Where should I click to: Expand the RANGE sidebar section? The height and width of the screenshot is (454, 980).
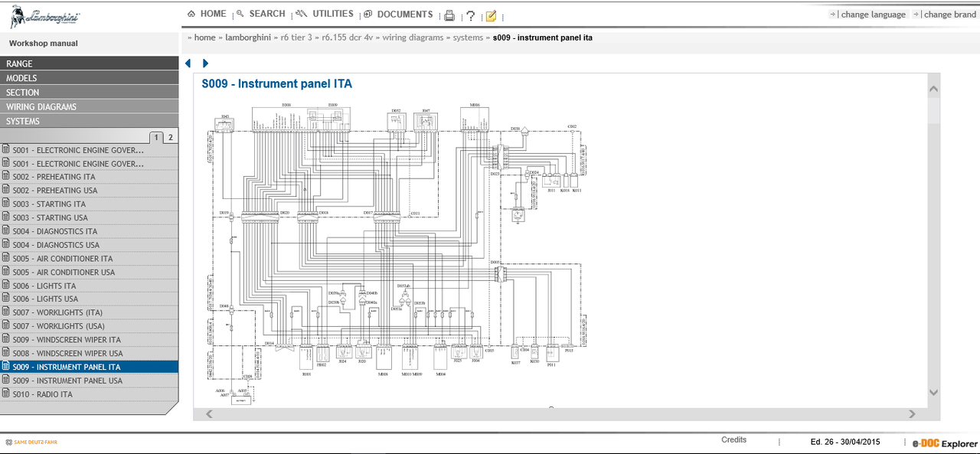point(90,64)
